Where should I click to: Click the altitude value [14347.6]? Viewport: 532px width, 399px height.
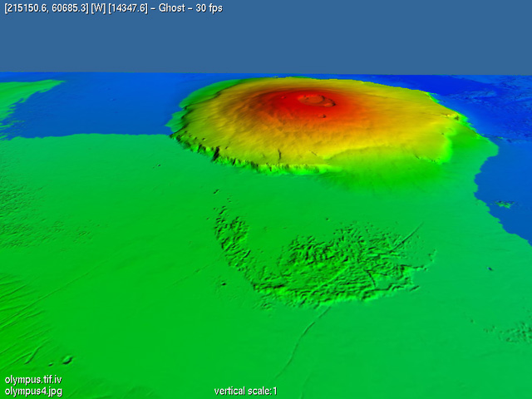(128, 7)
